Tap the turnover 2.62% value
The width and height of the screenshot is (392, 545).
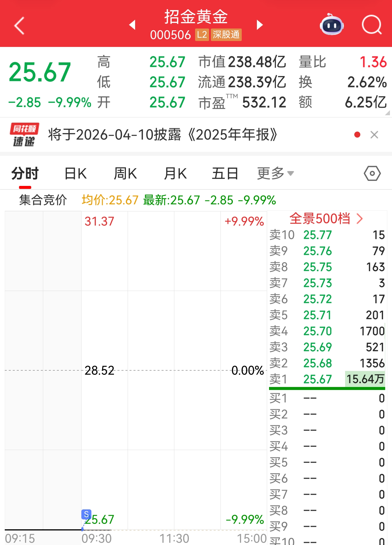click(367, 82)
